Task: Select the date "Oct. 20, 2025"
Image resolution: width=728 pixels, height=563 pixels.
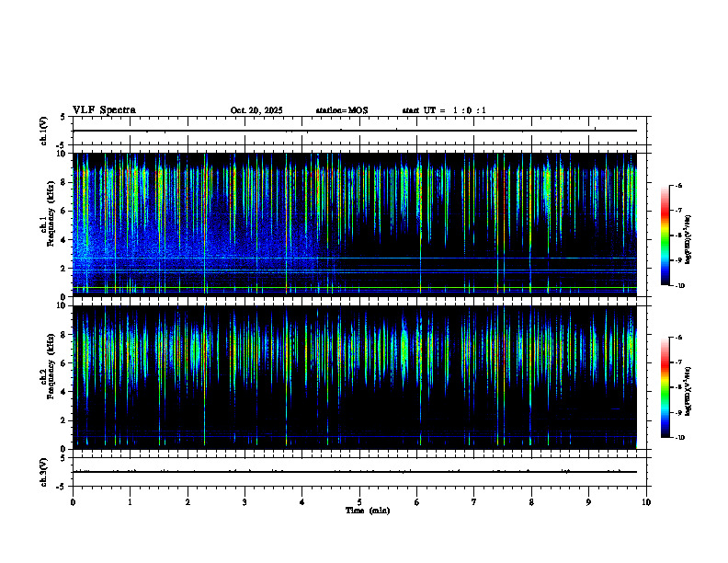Action: [x=256, y=110]
